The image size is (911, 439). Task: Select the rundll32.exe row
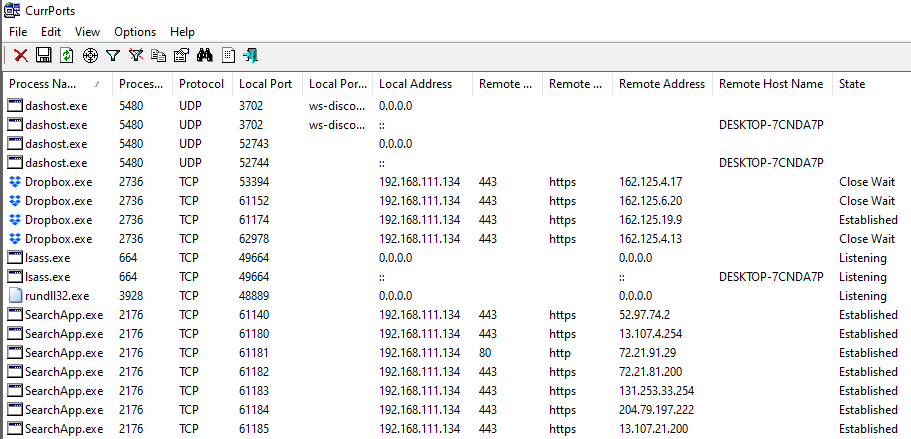[x=56, y=296]
